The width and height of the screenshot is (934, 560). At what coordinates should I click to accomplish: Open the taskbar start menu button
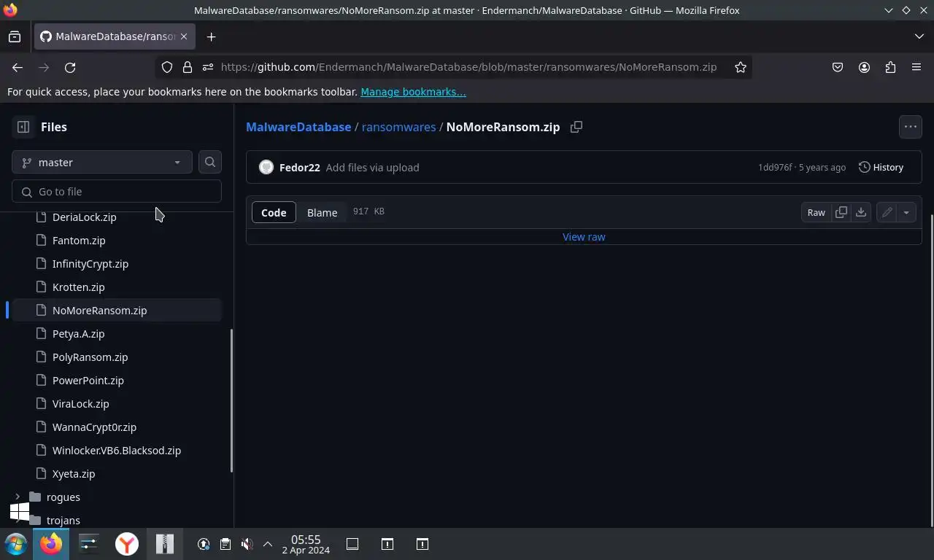[16, 544]
